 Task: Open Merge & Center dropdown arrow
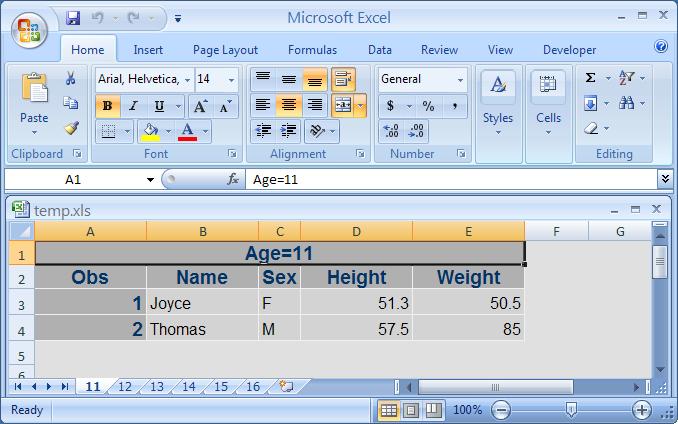pyautogui.click(x=361, y=105)
